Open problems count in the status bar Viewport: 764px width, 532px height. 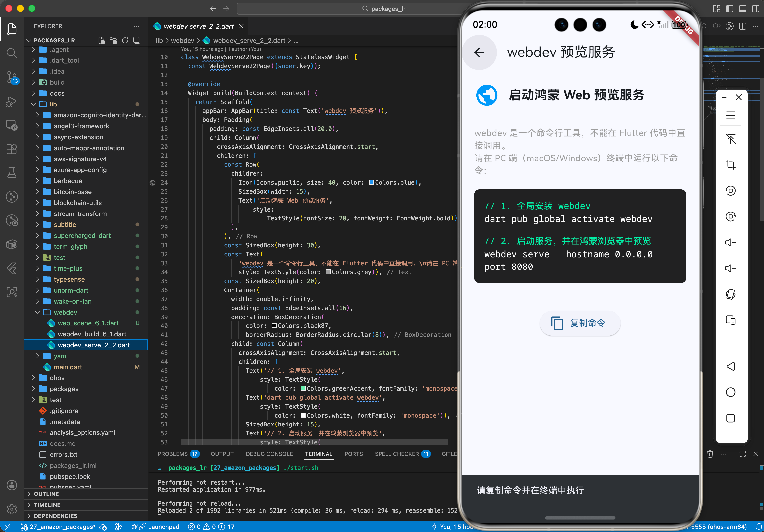(212, 527)
